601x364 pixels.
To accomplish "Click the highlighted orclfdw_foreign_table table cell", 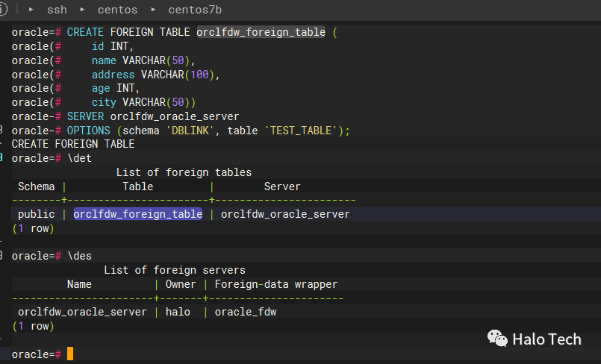I will (138, 214).
